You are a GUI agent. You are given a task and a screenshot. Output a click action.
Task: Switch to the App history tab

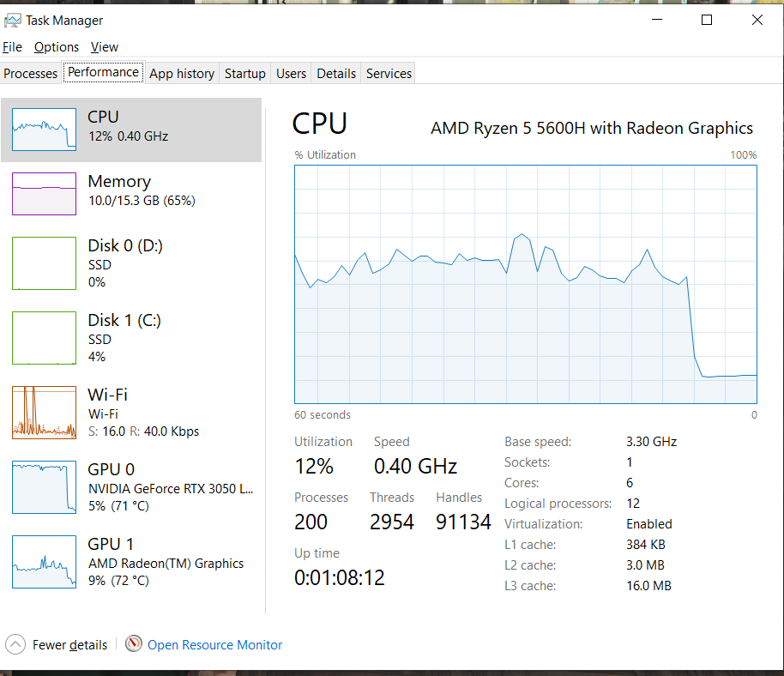182,74
